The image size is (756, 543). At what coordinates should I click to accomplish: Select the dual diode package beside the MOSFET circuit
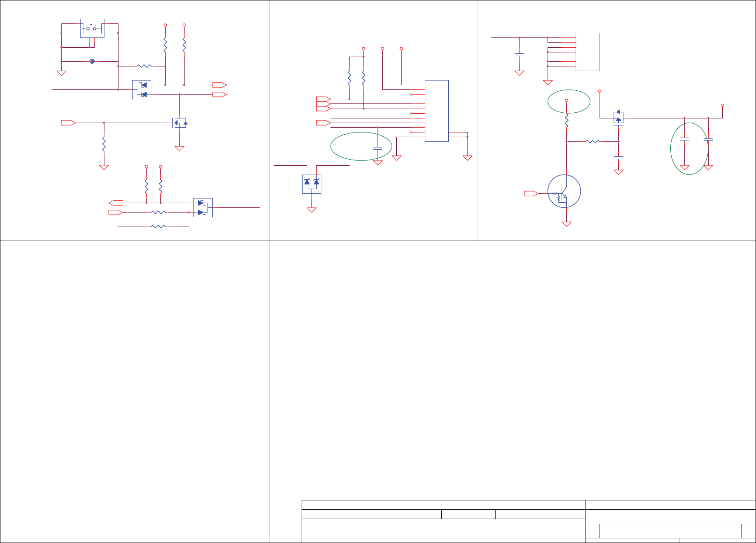pyautogui.click(x=142, y=89)
